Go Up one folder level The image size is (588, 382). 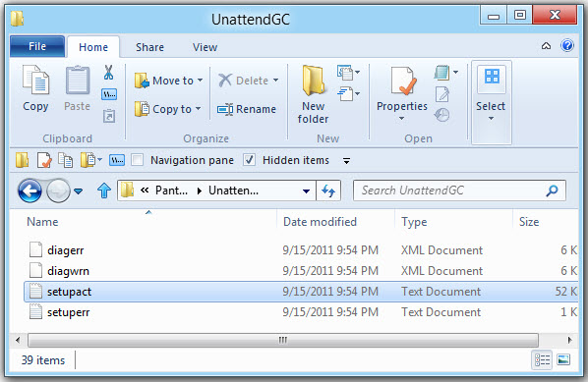(104, 191)
